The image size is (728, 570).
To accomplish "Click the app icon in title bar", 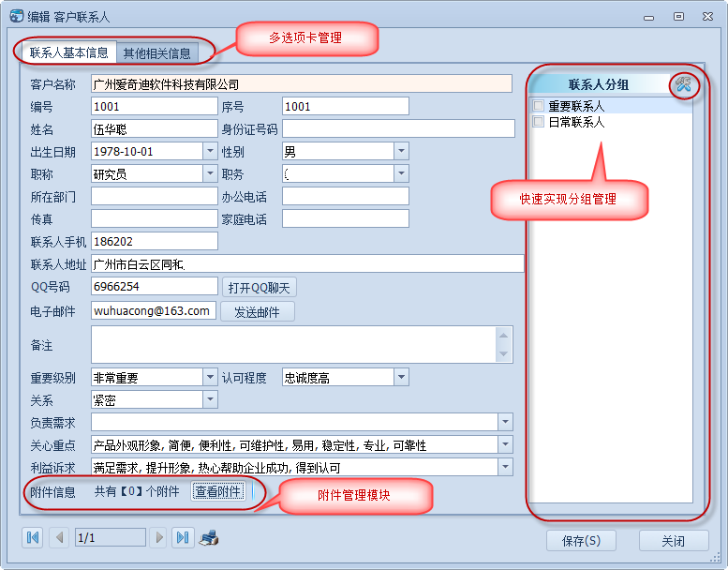I will tap(16, 16).
